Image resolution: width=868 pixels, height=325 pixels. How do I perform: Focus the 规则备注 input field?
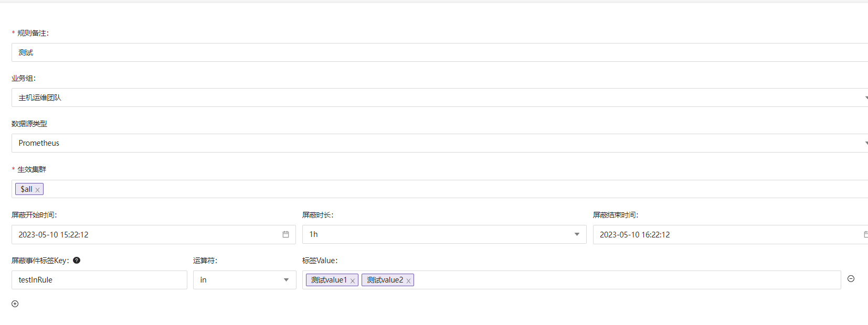[x=440, y=52]
